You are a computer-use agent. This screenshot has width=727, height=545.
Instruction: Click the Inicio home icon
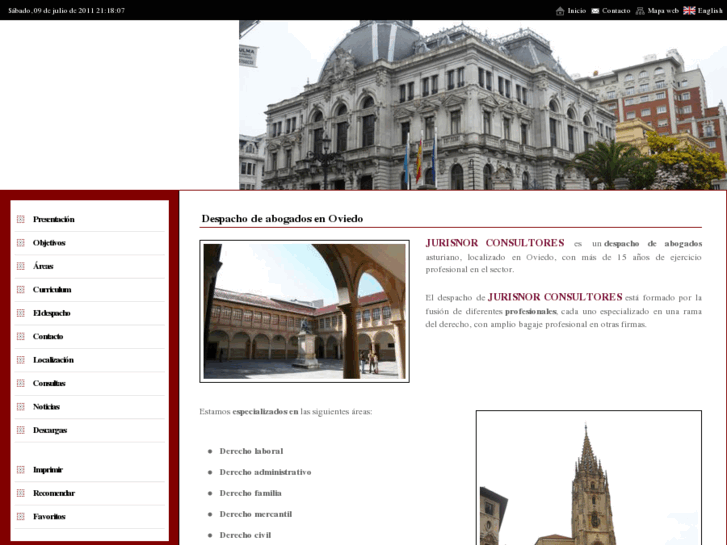(x=560, y=11)
